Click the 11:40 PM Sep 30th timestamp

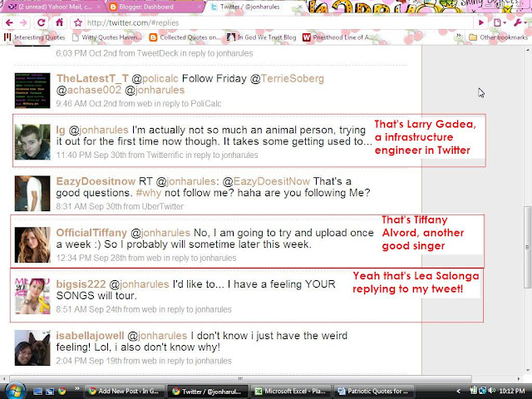coord(91,155)
